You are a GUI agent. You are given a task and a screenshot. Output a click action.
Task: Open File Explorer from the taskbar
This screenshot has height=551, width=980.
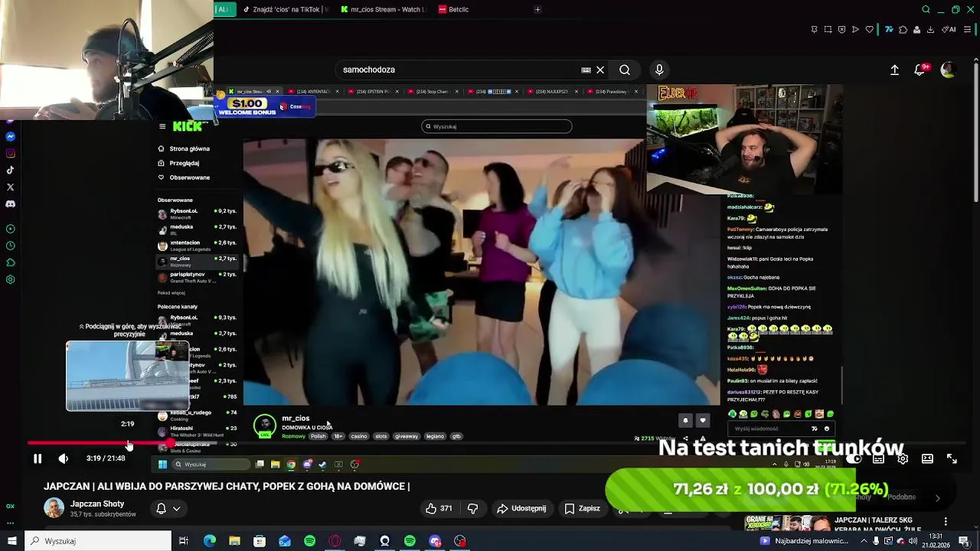(234, 541)
